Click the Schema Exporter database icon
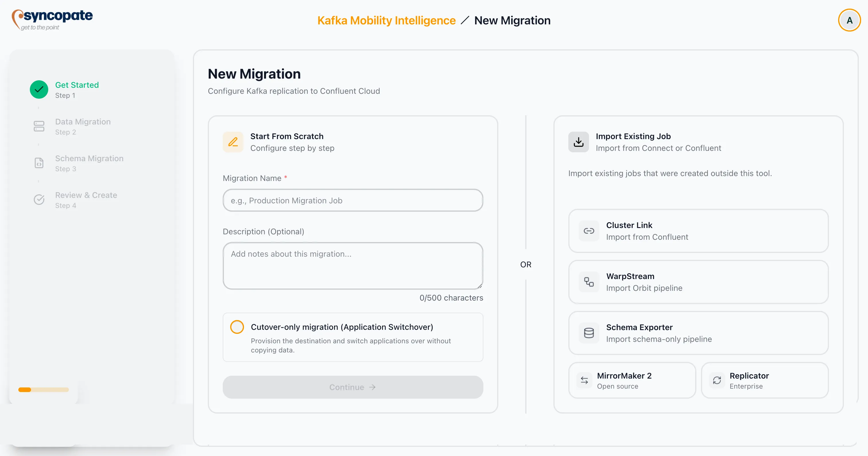This screenshot has width=868, height=456. (x=589, y=333)
